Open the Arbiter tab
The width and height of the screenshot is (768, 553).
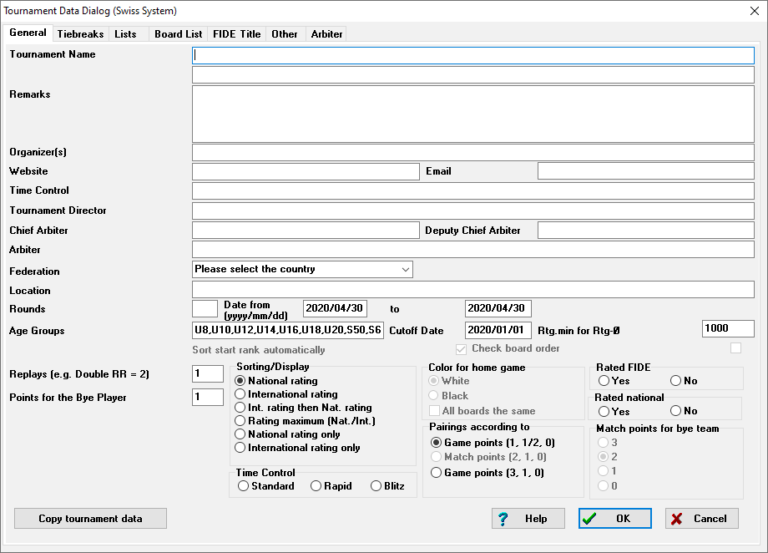click(x=326, y=34)
